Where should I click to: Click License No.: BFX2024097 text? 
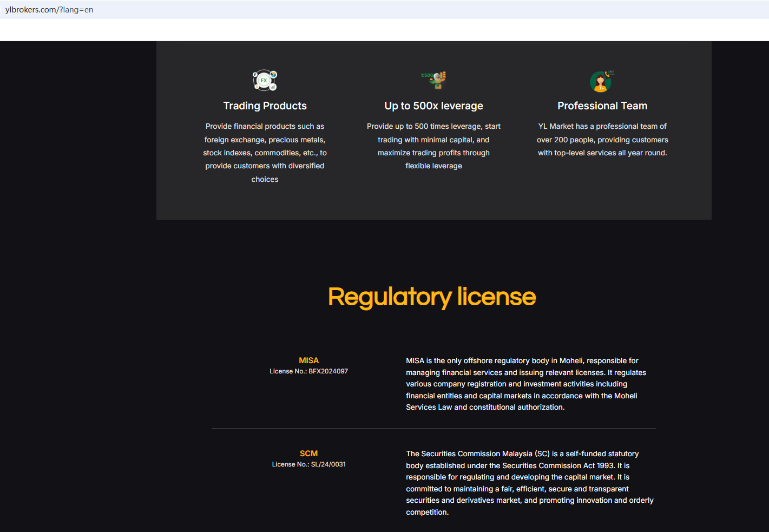coord(309,371)
